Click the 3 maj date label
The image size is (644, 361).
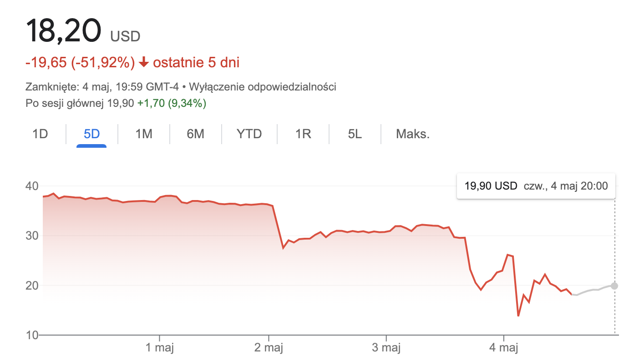pyautogui.click(x=386, y=348)
